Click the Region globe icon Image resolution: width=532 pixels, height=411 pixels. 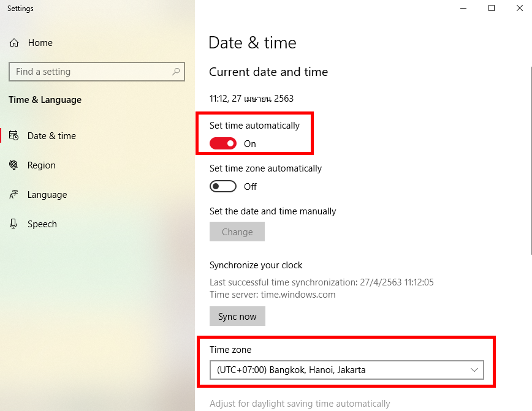click(x=13, y=165)
